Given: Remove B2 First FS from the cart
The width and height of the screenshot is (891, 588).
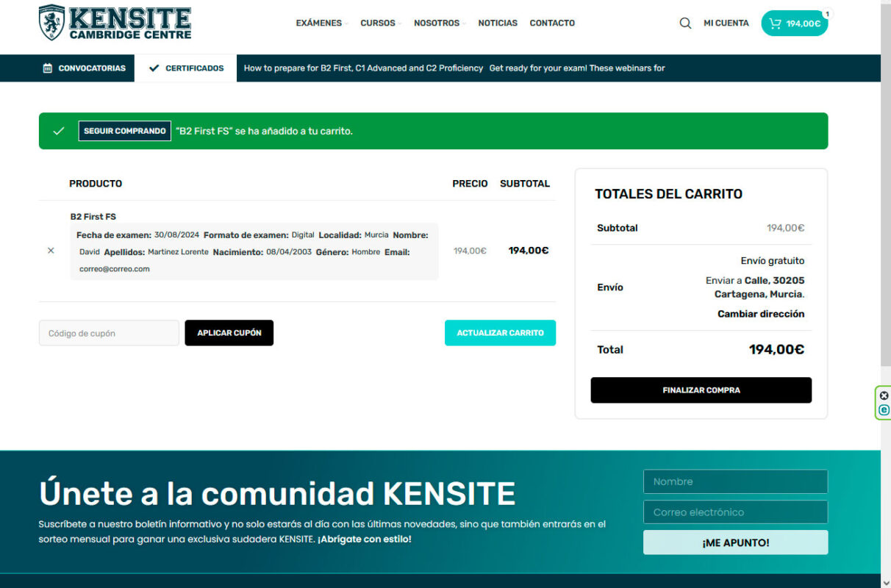Looking at the screenshot, I should point(51,251).
